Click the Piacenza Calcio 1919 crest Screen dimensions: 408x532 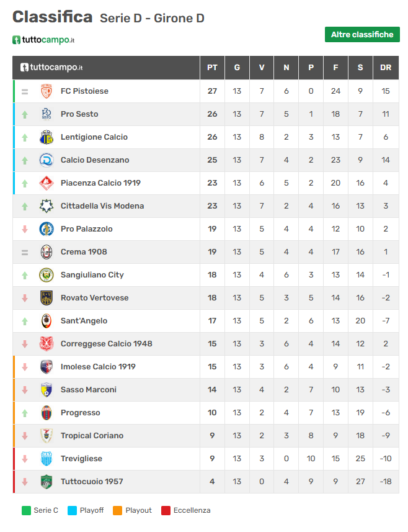47,183
